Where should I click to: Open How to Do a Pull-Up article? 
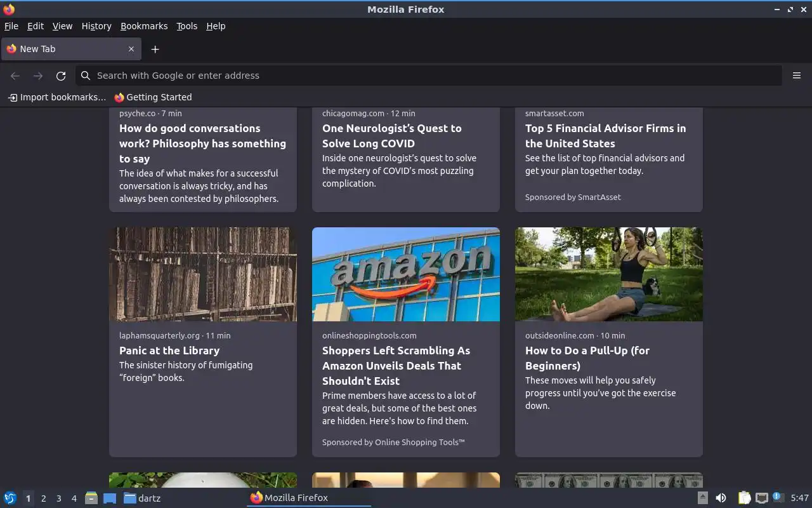click(587, 358)
